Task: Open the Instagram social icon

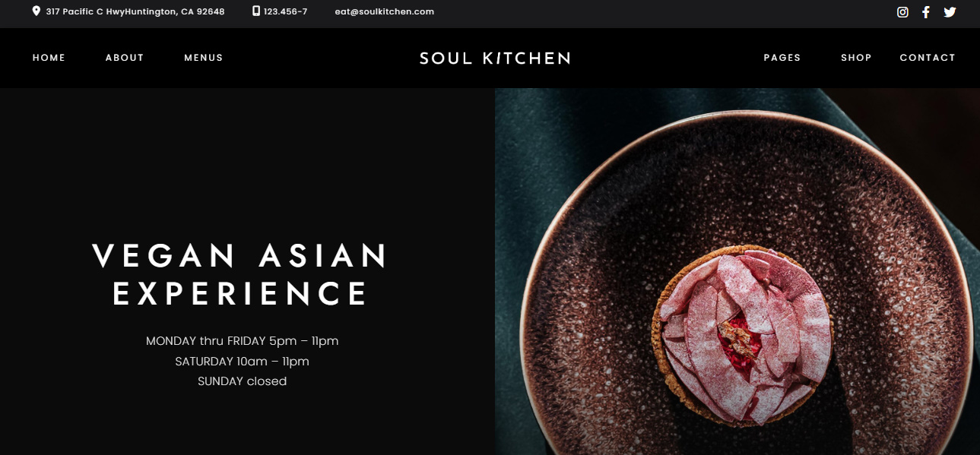Action: pos(902,12)
